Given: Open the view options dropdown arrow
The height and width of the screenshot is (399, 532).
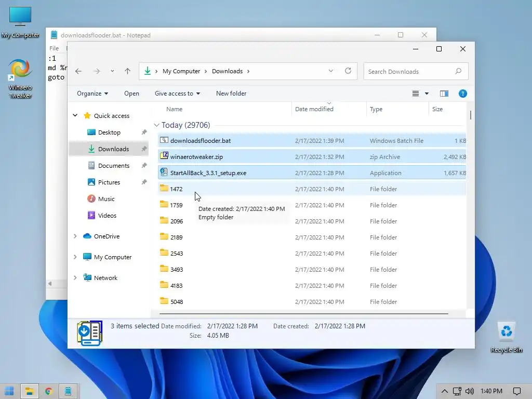Looking at the screenshot, I should point(427,94).
